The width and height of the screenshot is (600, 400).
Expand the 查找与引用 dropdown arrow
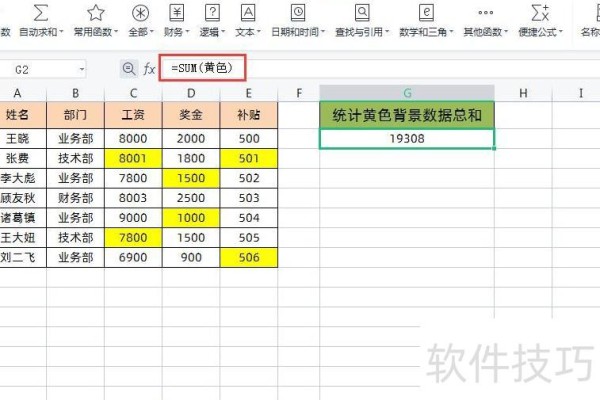click(387, 32)
